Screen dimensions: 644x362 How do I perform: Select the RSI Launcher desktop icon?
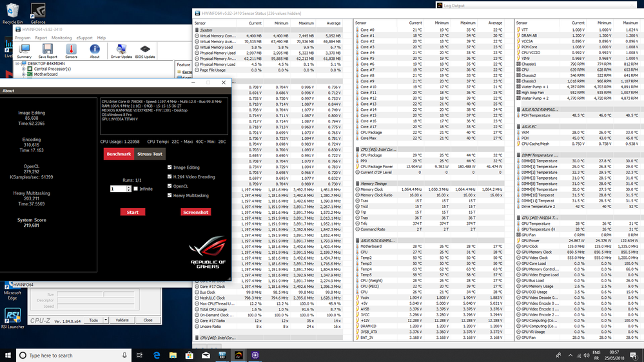(12, 318)
